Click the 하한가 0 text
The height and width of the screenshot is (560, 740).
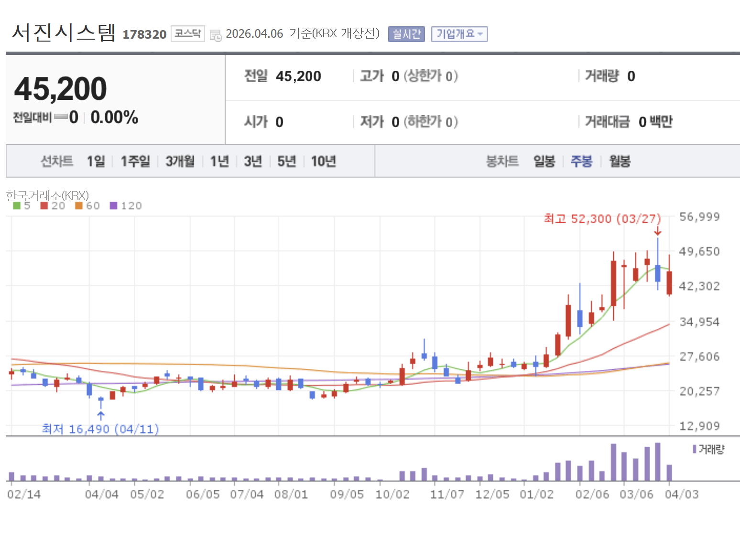tap(430, 122)
